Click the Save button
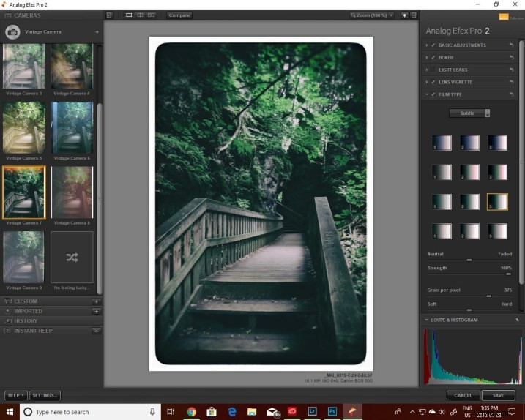This screenshot has width=525, height=420. 498,395
